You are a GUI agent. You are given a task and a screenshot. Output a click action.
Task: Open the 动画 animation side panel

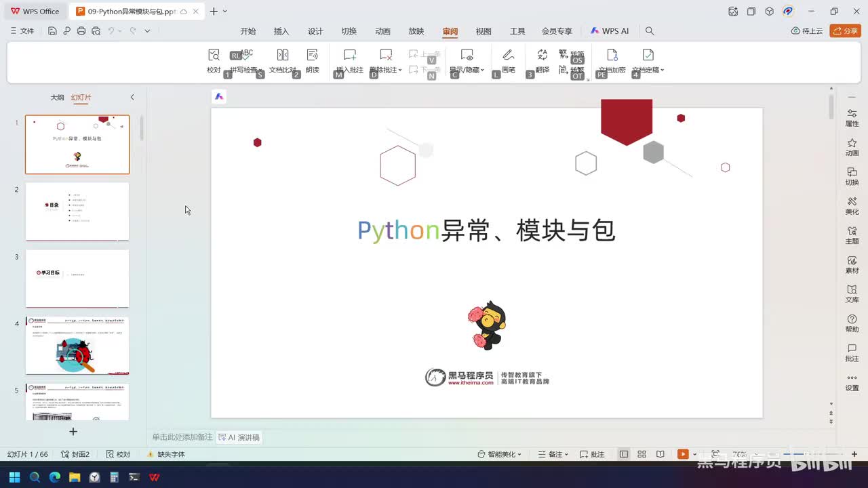tap(852, 147)
